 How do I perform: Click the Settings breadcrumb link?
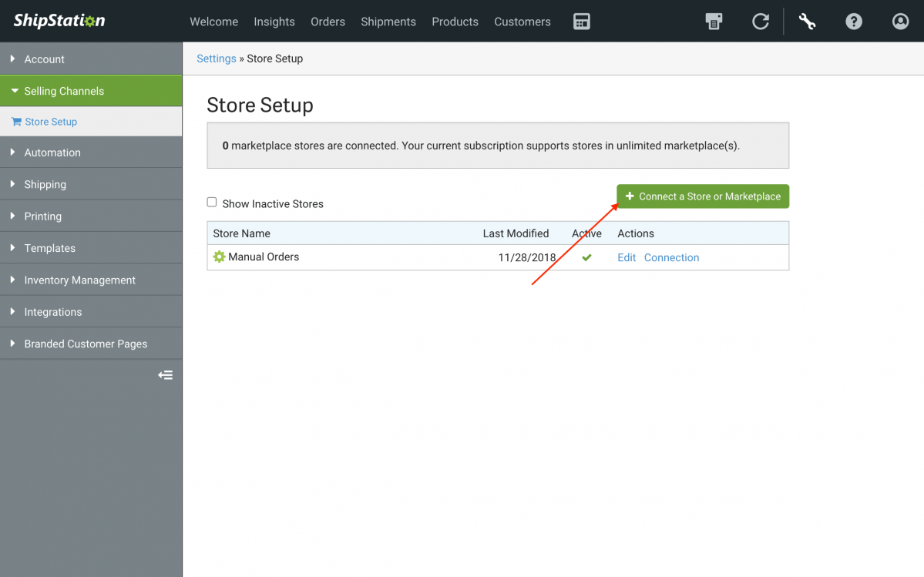pyautogui.click(x=217, y=59)
